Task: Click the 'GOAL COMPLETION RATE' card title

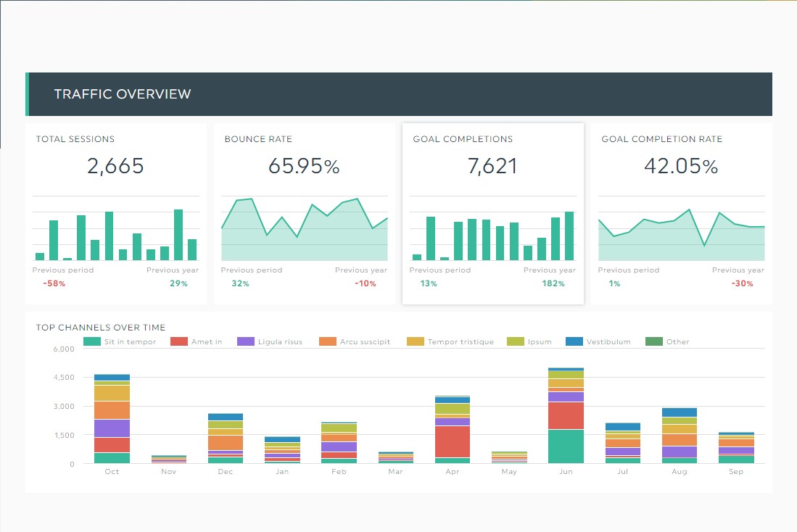Action: (x=662, y=139)
